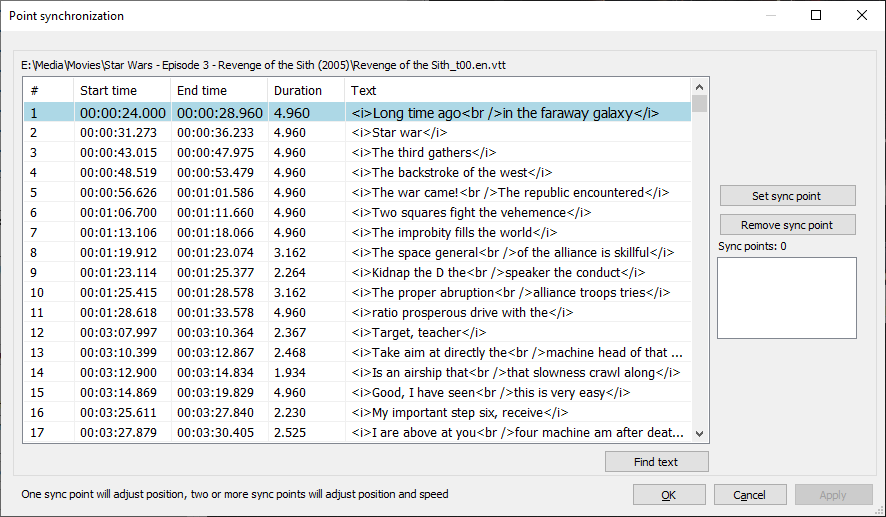Click the scroll up arrow of subtitle list

pos(700,87)
